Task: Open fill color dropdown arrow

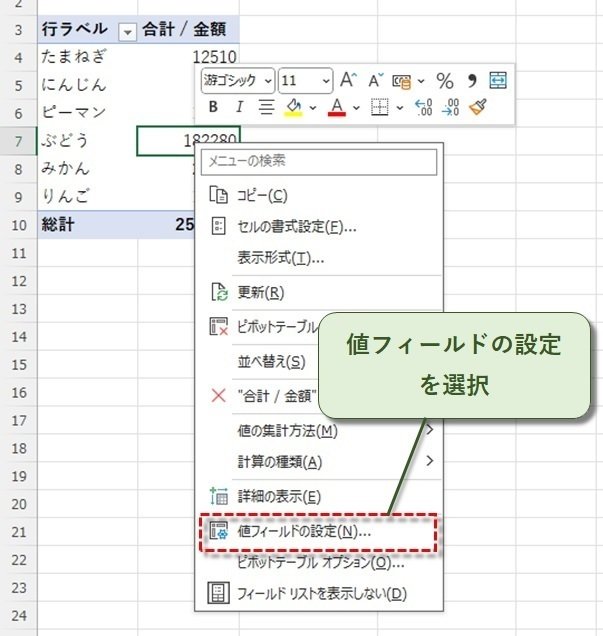Action: [x=313, y=108]
